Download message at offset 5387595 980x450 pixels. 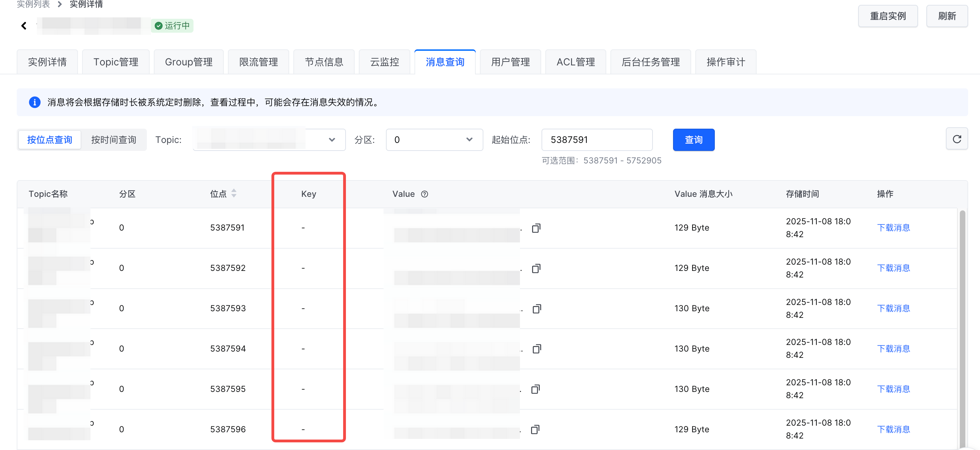[893, 389]
